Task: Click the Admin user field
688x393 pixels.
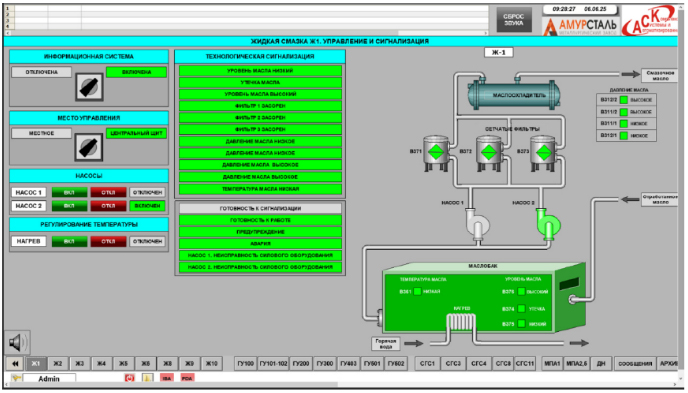Action: [49, 379]
